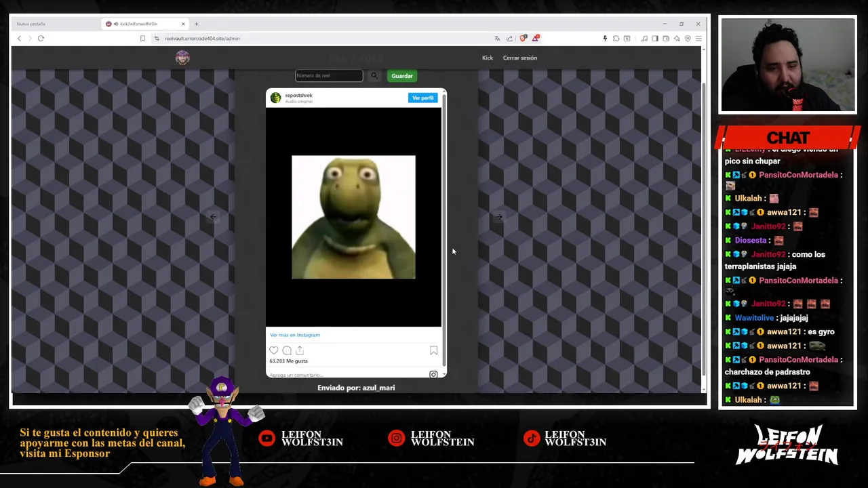Click 'charchazo de padrastro' chat message
The height and width of the screenshot is (488, 868).
point(767,372)
